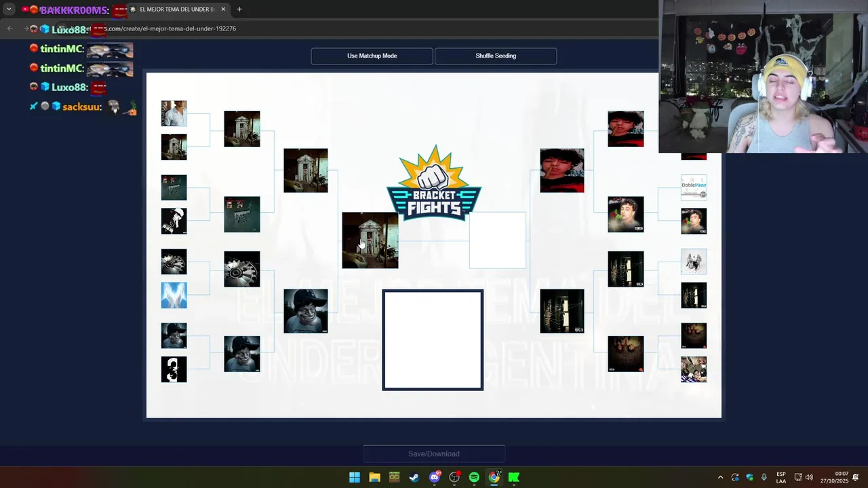Pick the round-of-16 dark room cover
This screenshot has width=868, height=488.
point(694,296)
